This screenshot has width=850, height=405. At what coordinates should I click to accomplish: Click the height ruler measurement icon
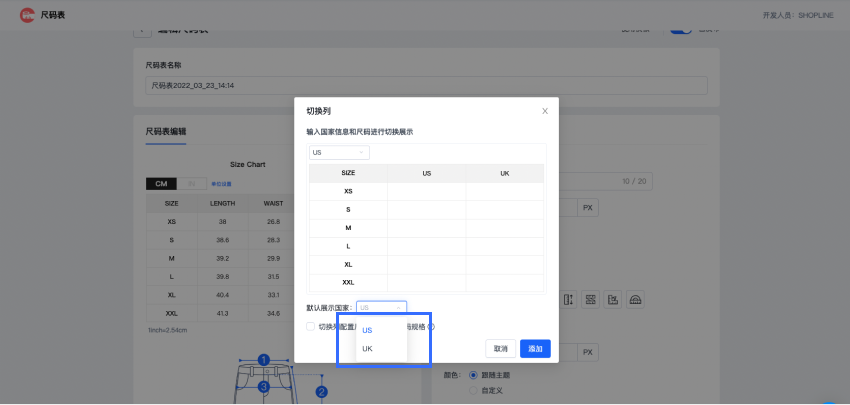pos(568,300)
